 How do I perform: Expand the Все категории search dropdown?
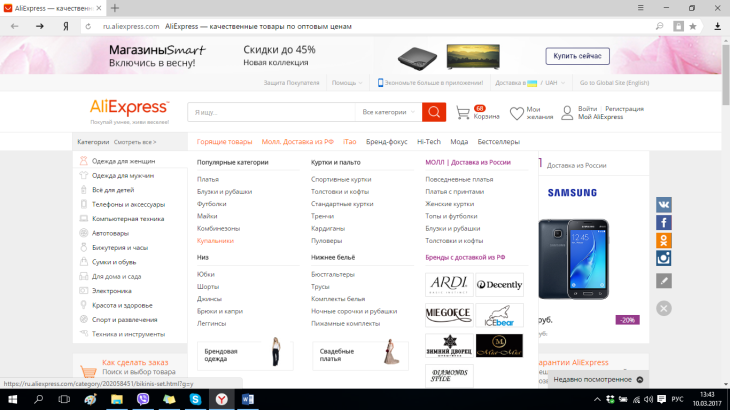click(x=388, y=112)
